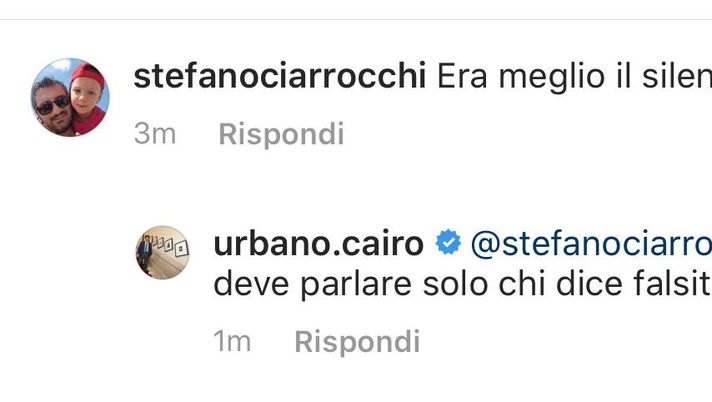Select the 'Era meglio il silen' comment text
712x402 pixels.
(x=574, y=76)
